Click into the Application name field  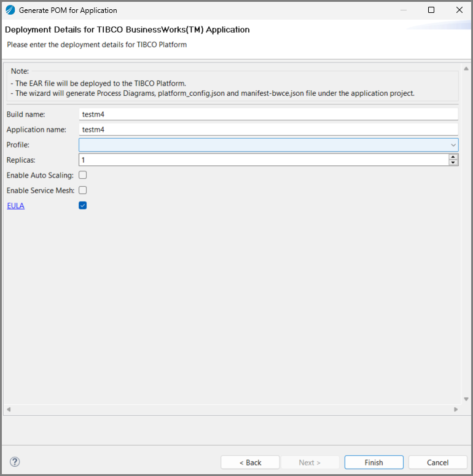268,130
